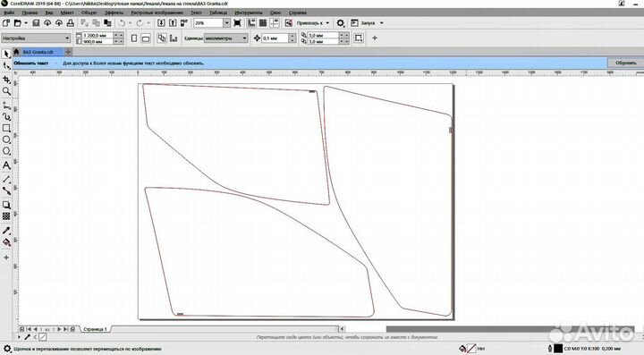This screenshot has width=644, height=355.
Task: Pick the Rectangle tool
Action: tap(6, 128)
